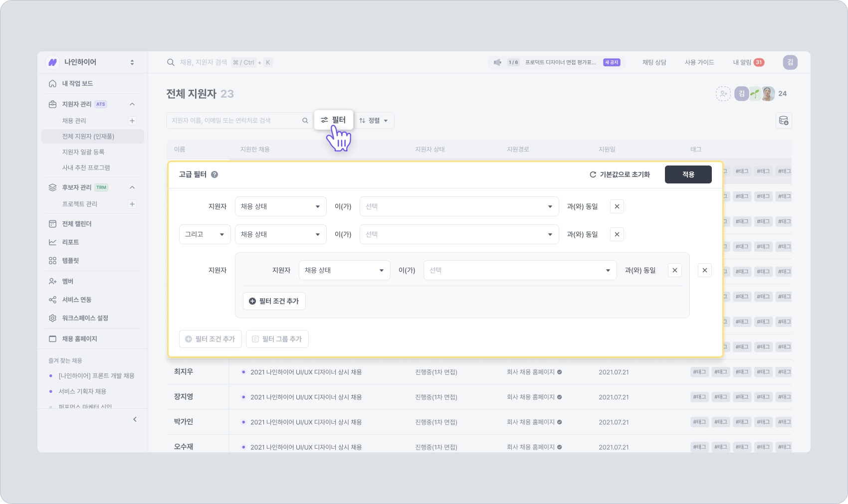Open second row 채용 상태 dropdown
Viewport: 848px width, 504px height.
tap(281, 234)
